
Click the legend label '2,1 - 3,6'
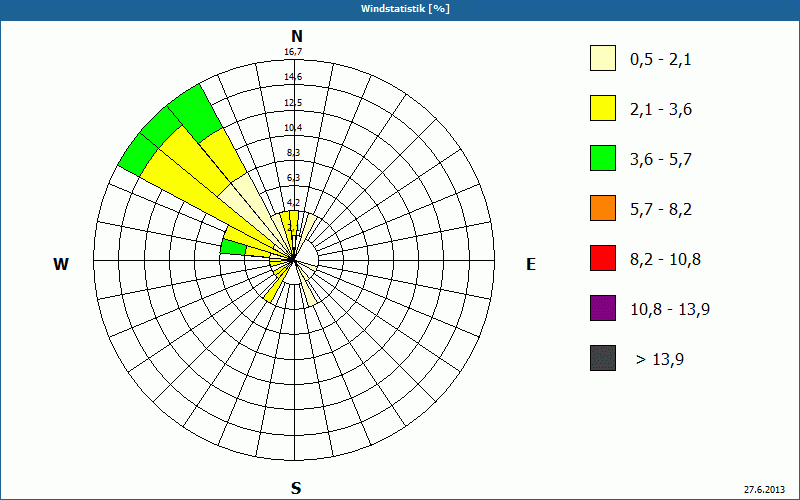(661, 110)
